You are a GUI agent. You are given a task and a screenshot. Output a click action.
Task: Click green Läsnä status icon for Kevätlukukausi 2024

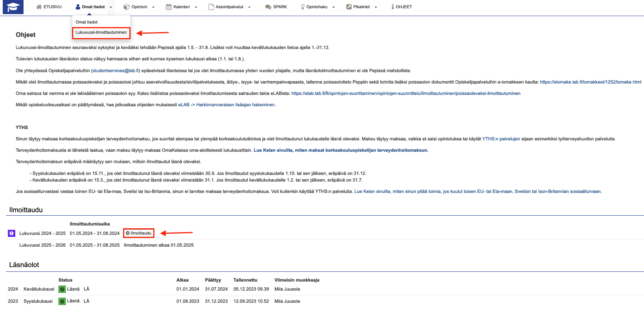click(62, 289)
